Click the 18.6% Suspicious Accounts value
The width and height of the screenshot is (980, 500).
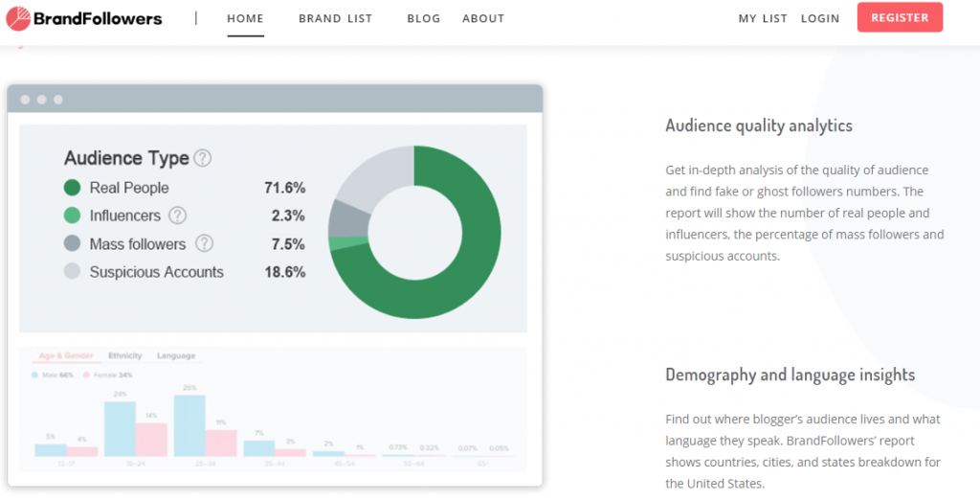click(x=285, y=272)
